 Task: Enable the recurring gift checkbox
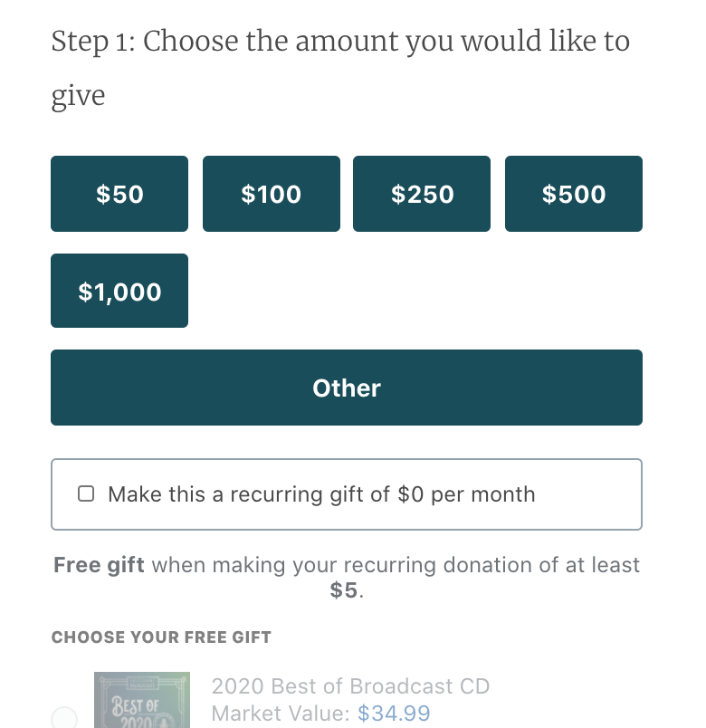86,494
